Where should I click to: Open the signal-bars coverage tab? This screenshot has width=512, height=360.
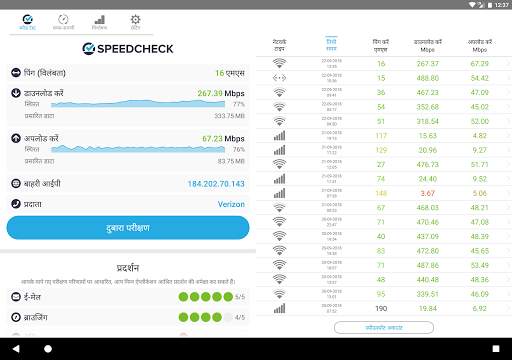pyautogui.click(x=99, y=22)
